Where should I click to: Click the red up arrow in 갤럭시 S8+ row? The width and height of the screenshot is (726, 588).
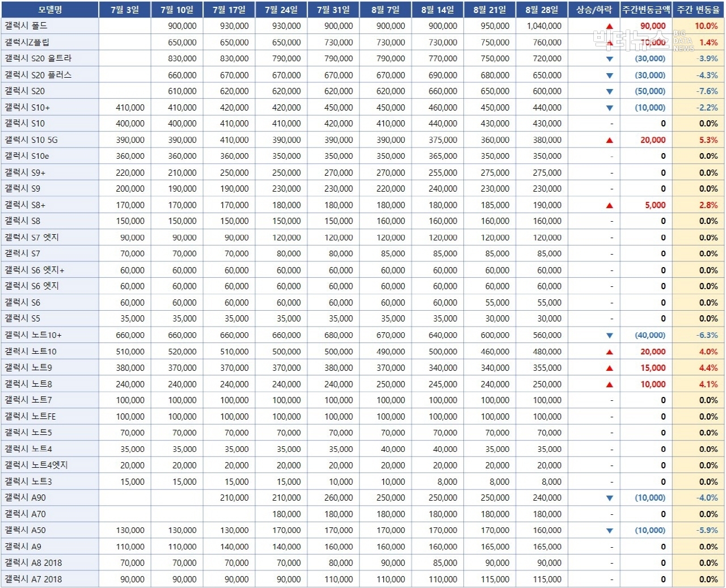point(609,205)
